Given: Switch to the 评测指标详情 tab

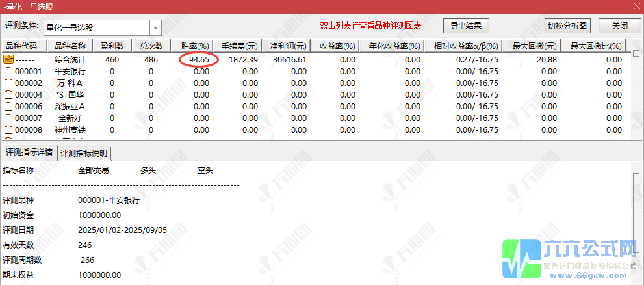Looking at the screenshot, I should (29, 152).
